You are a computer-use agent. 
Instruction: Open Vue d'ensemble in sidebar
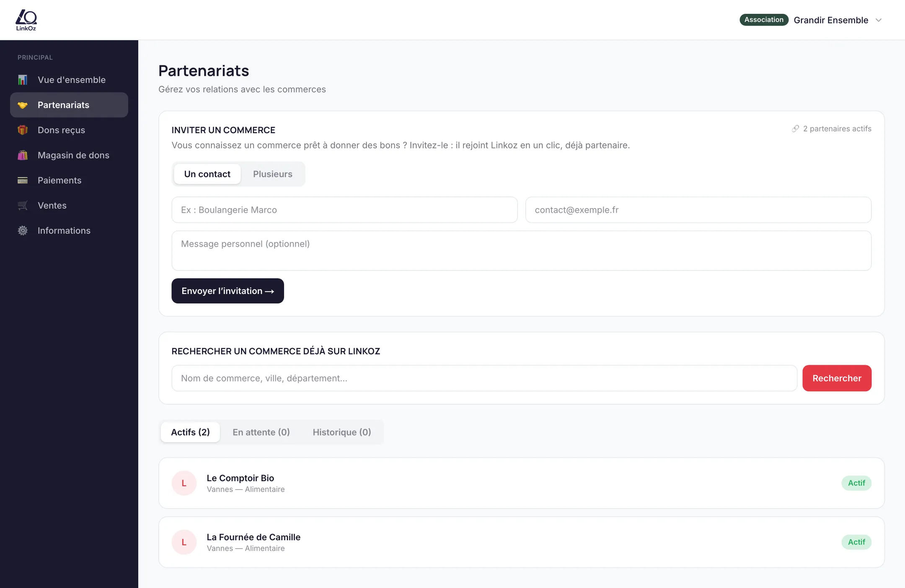69,80
